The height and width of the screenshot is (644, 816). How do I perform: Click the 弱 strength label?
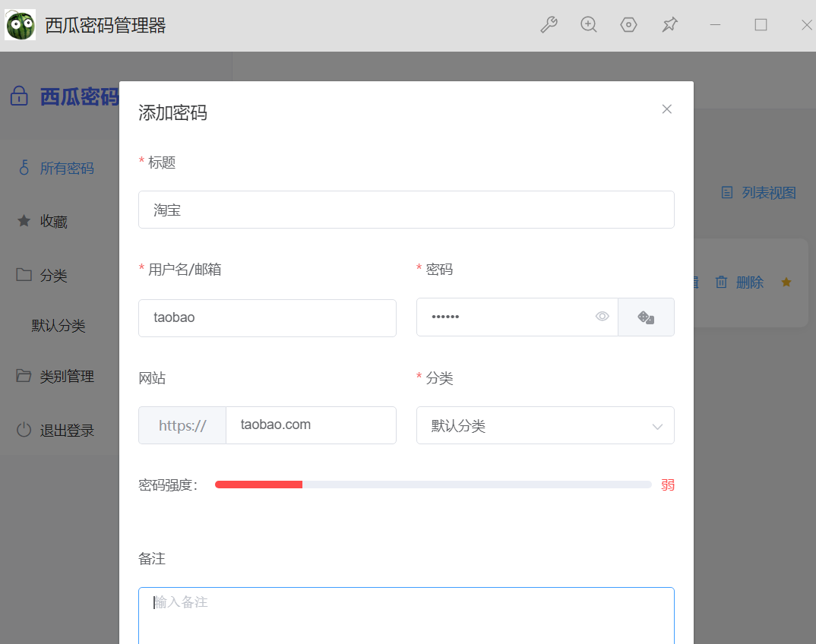click(668, 485)
